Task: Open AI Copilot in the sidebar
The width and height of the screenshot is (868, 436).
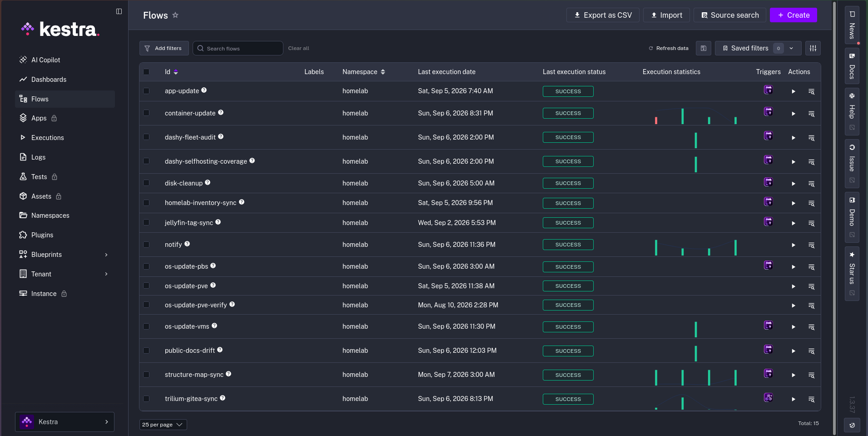Action: [x=64, y=60]
